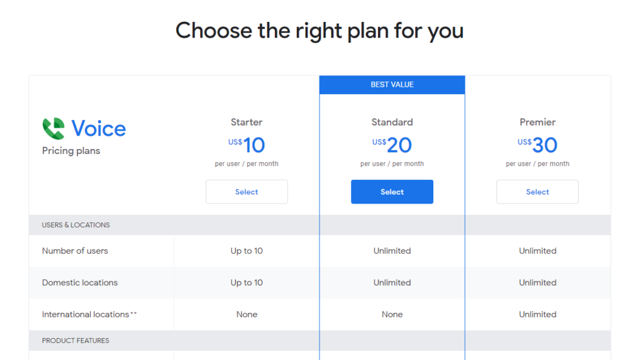This screenshot has height=360, width=644.
Task: Click the Domestic locations row label
Action: point(80,283)
